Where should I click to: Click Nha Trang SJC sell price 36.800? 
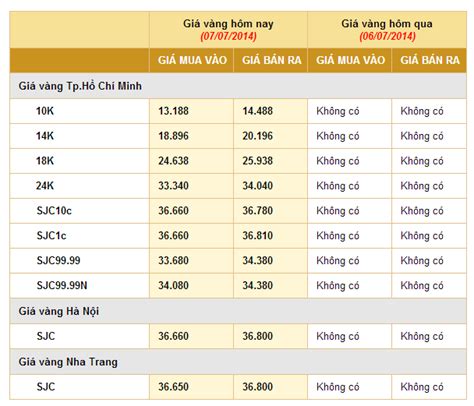pyautogui.click(x=270, y=387)
